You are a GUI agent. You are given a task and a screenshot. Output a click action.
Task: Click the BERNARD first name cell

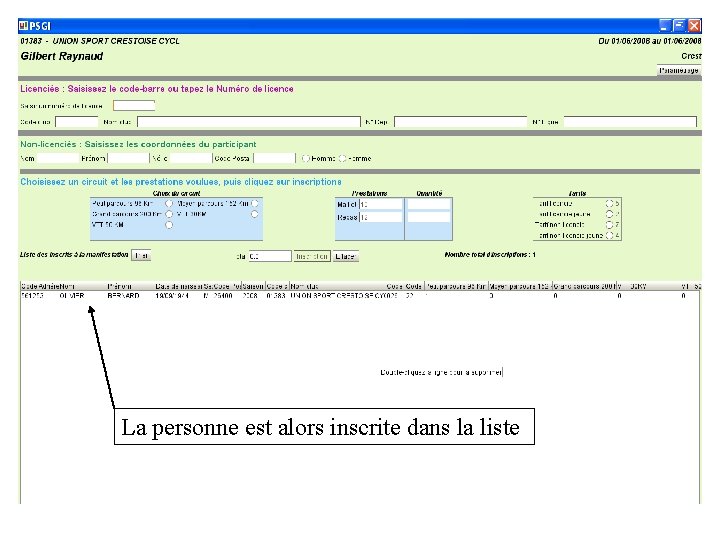coord(123,296)
